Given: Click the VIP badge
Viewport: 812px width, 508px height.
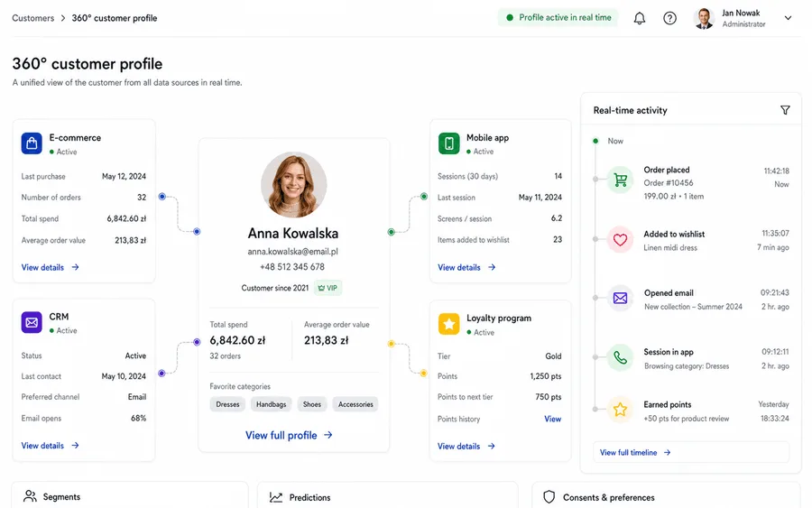Looking at the screenshot, I should (x=328, y=288).
